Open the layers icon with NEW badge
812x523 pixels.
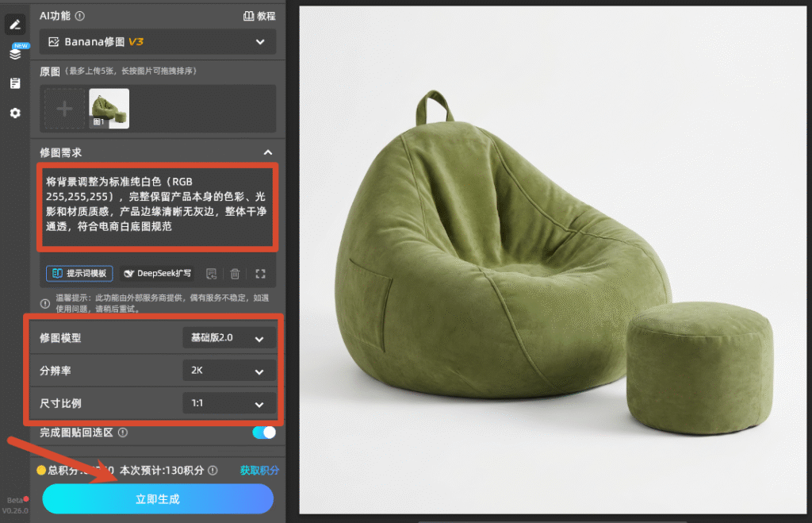16,53
